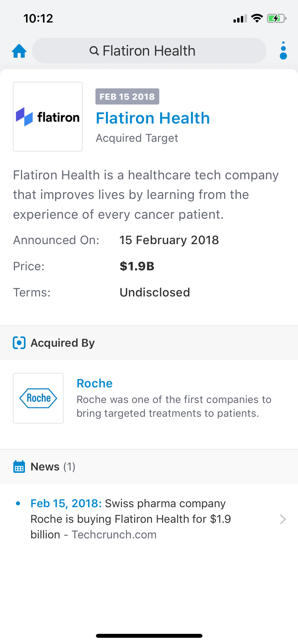The height and width of the screenshot is (644, 298).
Task: Tap the News section header
Action: pos(45,466)
